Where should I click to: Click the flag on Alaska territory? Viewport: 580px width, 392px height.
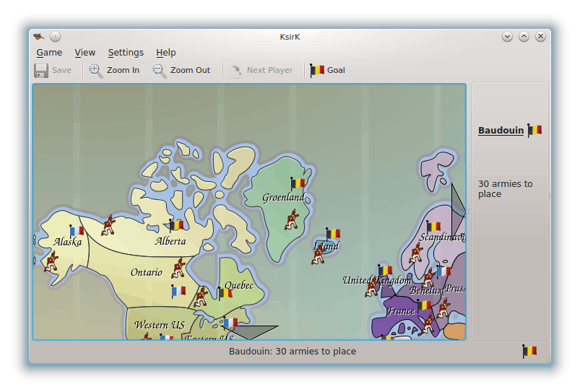click(x=77, y=230)
